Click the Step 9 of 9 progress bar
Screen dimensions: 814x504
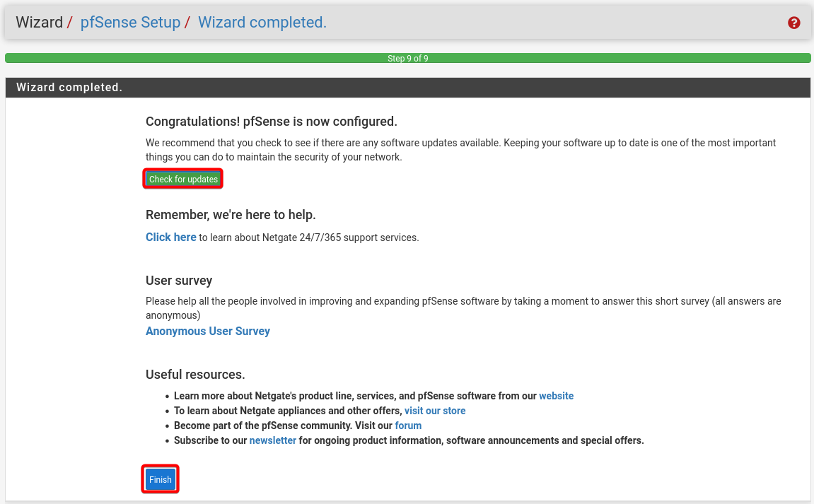click(407, 59)
